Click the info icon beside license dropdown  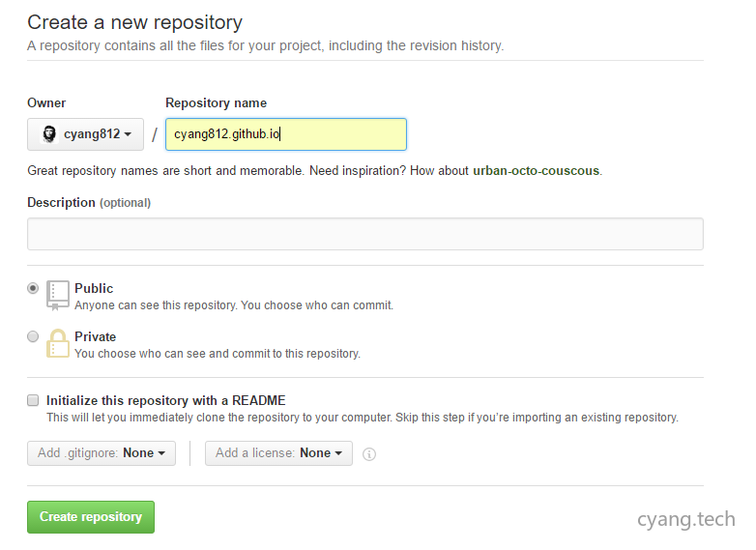[369, 454]
